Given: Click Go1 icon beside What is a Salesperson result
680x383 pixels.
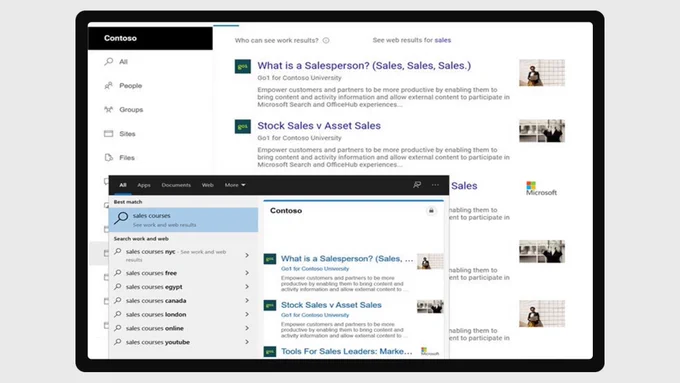Looking at the screenshot, I should click(243, 66).
